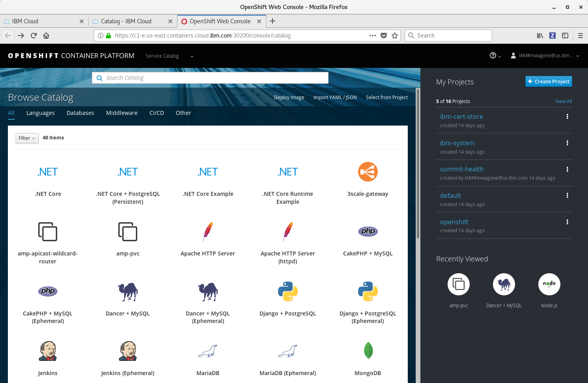The width and height of the screenshot is (588, 383).
Task: Switch to the CI/CD tab
Action: click(157, 113)
